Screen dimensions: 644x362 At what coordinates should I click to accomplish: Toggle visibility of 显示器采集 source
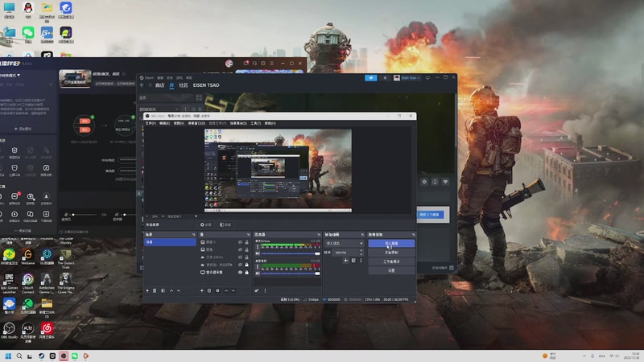pos(240,272)
